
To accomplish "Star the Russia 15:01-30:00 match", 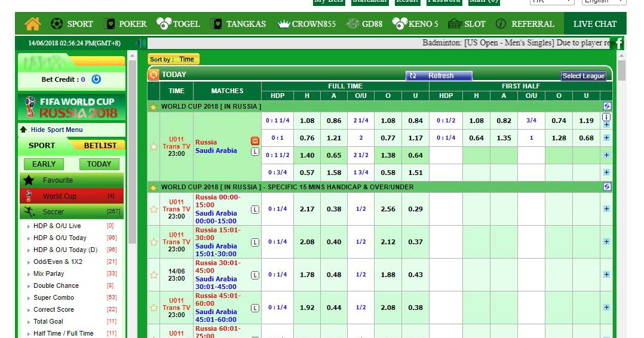I will pyautogui.click(x=154, y=242).
